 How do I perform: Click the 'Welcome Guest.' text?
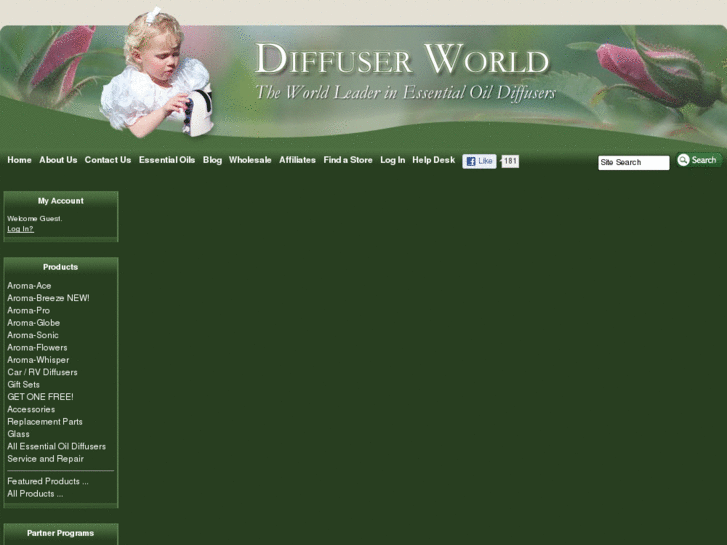pyautogui.click(x=35, y=218)
